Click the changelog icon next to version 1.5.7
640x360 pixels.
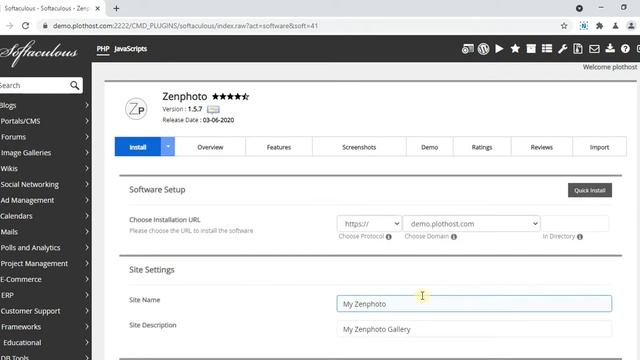(x=213, y=109)
